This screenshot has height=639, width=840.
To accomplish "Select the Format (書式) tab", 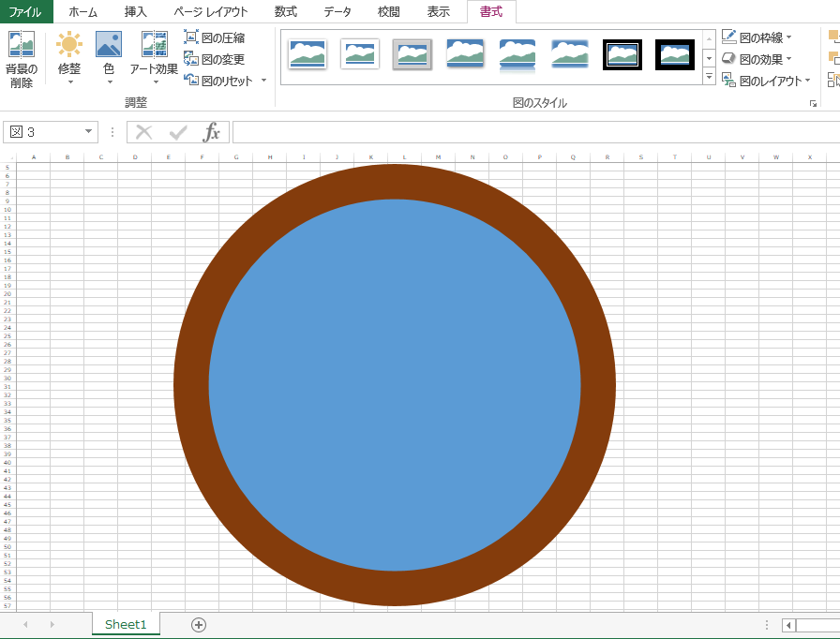I will [491, 12].
